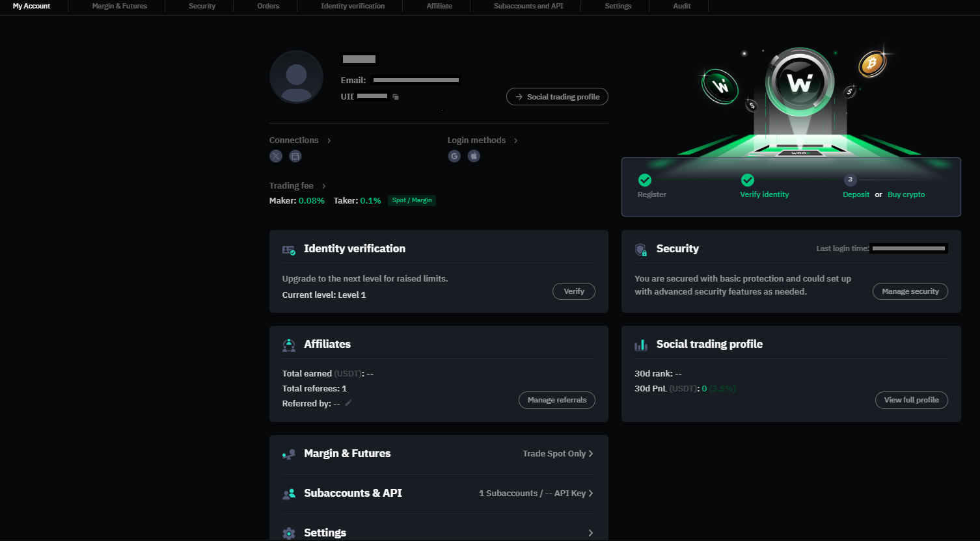The height and width of the screenshot is (541, 980).
Task: Open Settings row via its right chevron
Action: point(590,533)
